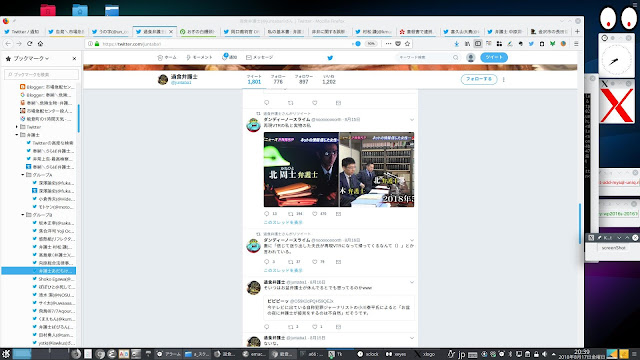
Task: Open the new tab plus button
Action: pyautogui.click(x=577, y=31)
